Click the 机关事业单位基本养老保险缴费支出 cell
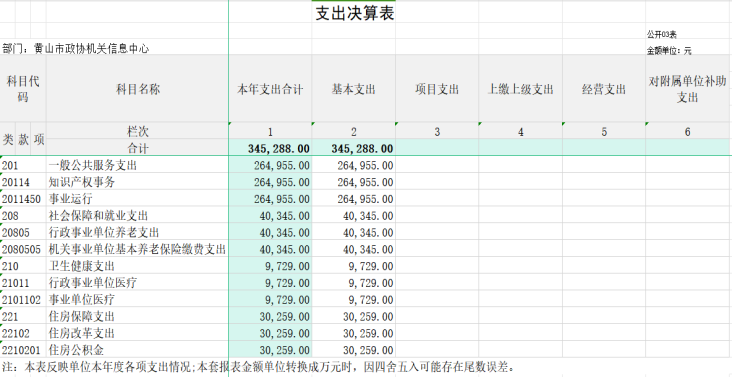 (x=138, y=249)
